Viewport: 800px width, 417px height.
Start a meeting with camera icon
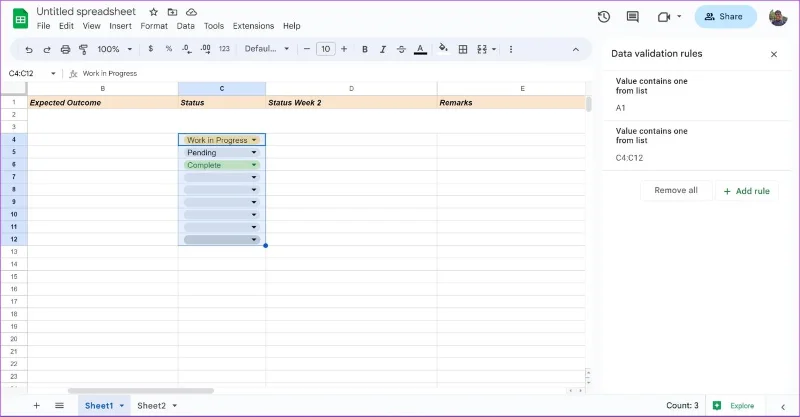(664, 17)
